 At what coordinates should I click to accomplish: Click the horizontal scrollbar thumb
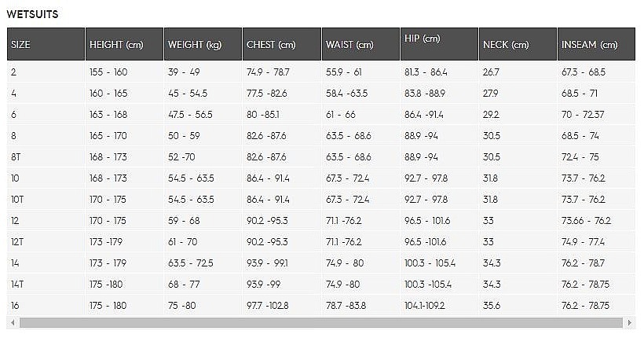(314, 323)
